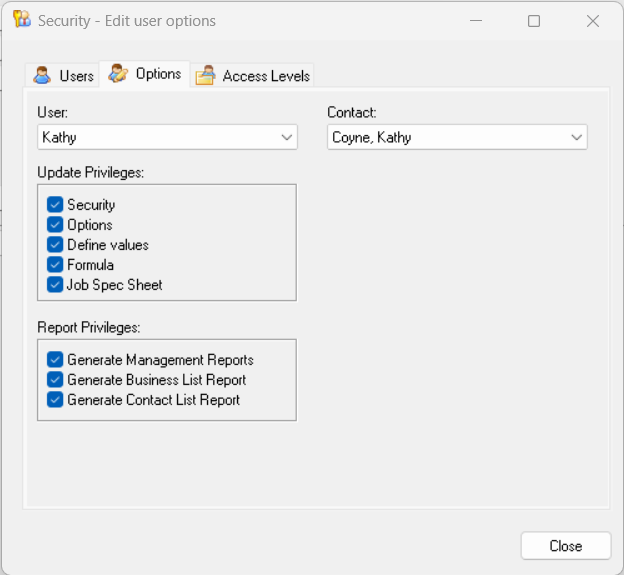
Task: Uncheck the Security privilege checkbox
Action: [55, 205]
